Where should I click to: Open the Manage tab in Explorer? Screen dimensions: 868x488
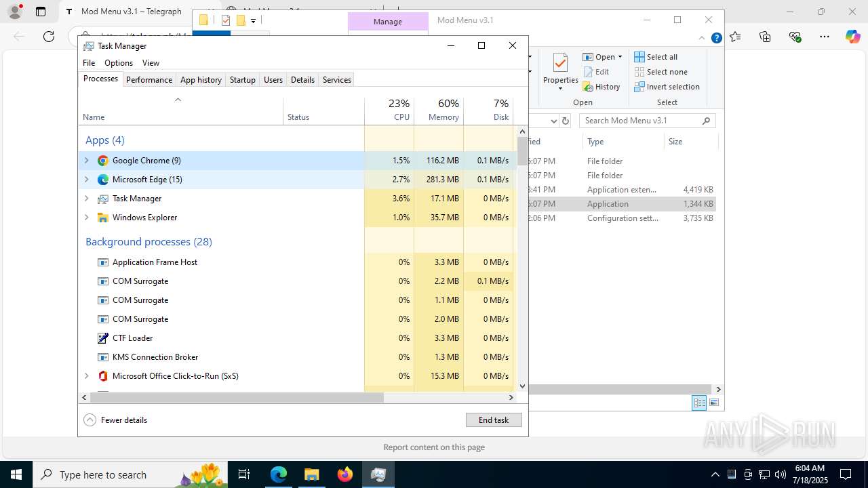tap(388, 22)
